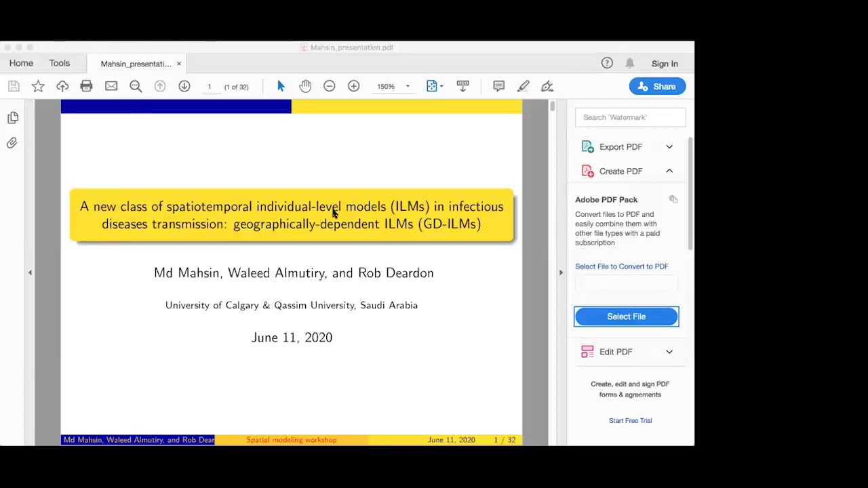Screen dimensions: 868x488
Task: Print the document with printer icon
Action: 86,86
